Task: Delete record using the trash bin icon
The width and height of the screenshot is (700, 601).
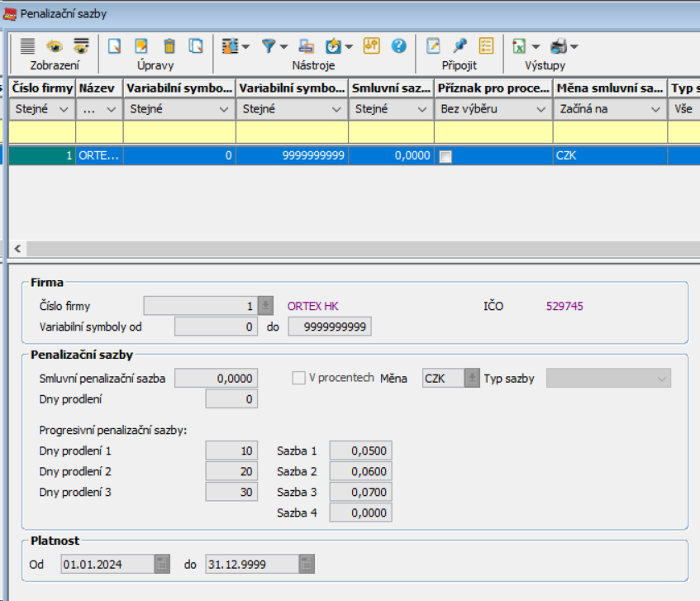Action: 169,46
